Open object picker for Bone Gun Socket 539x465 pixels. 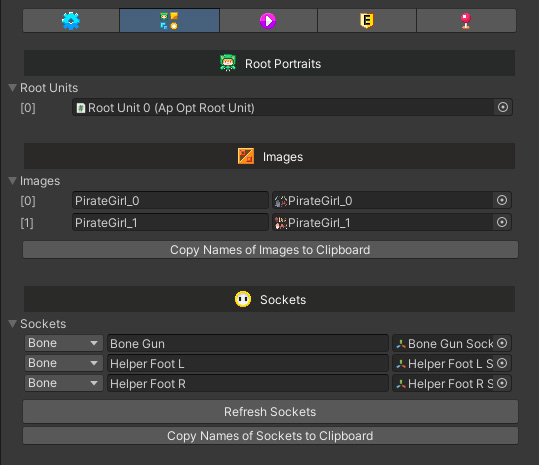coord(502,343)
